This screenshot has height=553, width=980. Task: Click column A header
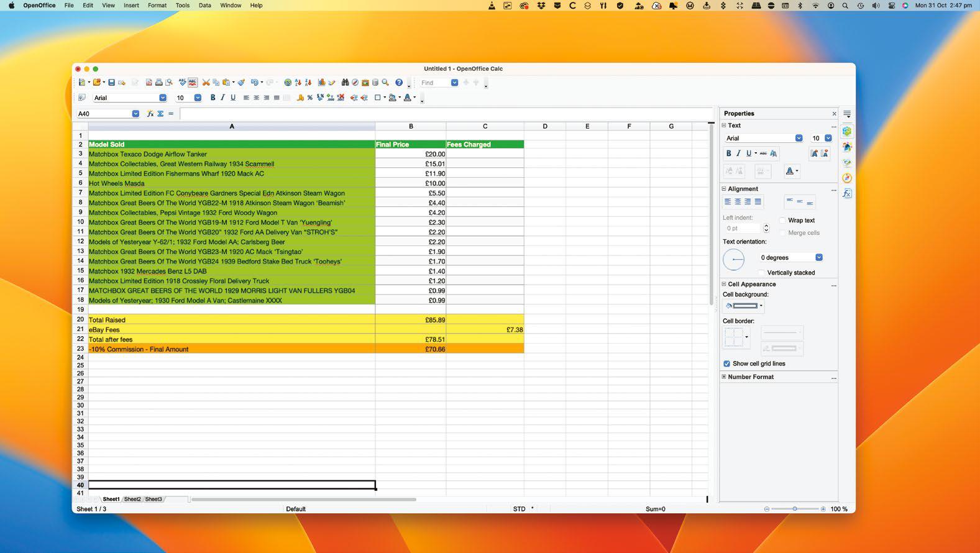click(x=232, y=126)
